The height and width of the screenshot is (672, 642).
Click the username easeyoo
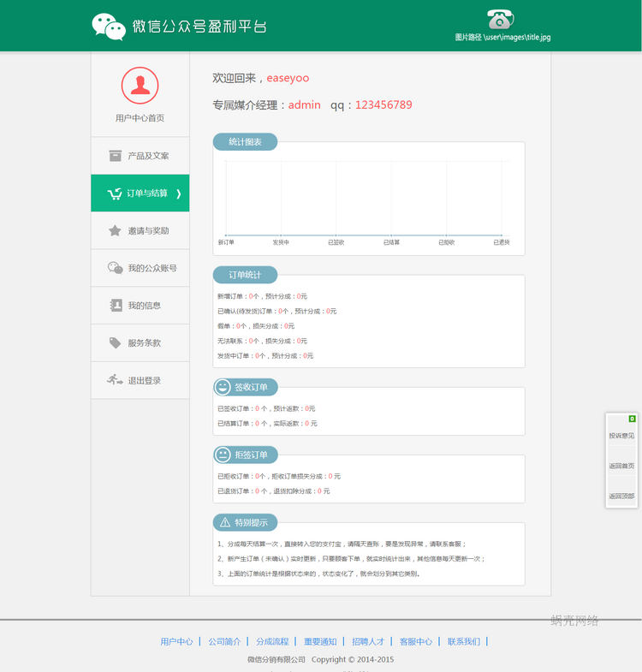tap(288, 78)
